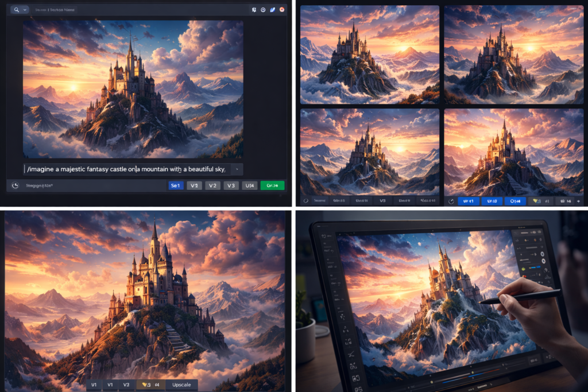This screenshot has height=392, width=588.
Task: Select the top-left castle thumbnail in grid
Action: pyautogui.click(x=370, y=55)
